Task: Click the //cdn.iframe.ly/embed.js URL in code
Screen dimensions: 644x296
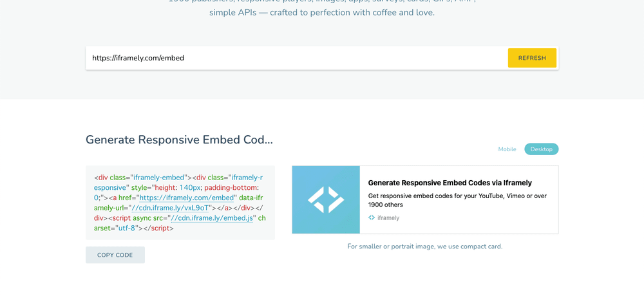Action: coord(212,217)
